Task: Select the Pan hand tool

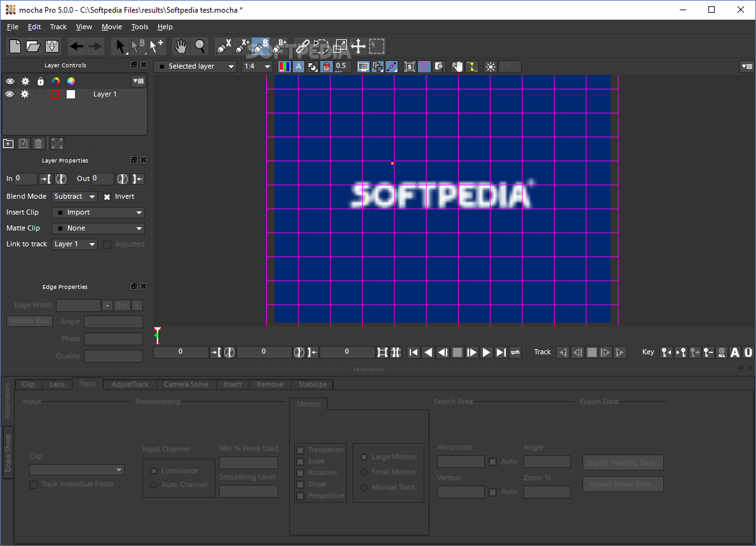Action: (181, 46)
